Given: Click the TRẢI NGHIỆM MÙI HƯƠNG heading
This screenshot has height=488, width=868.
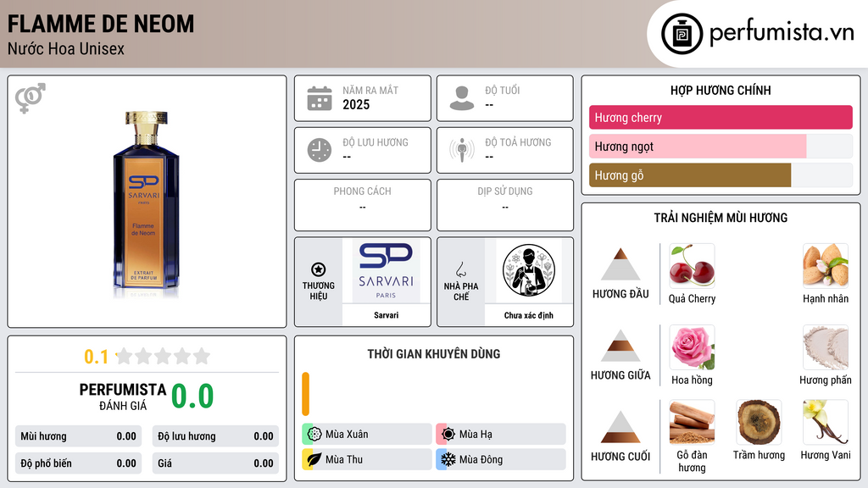Looking at the screenshot, I should click(x=721, y=218).
